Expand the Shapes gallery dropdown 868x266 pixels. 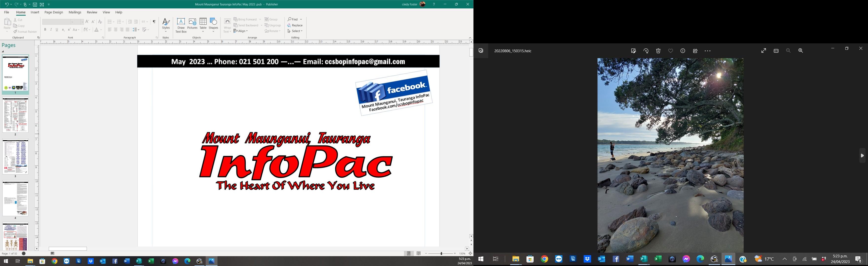[x=213, y=32]
